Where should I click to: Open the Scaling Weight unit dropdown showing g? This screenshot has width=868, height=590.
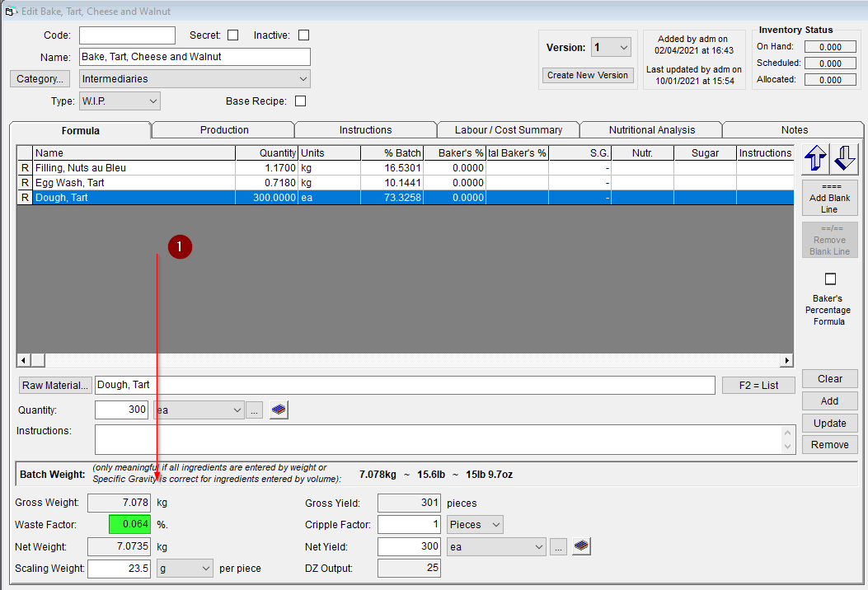pyautogui.click(x=185, y=569)
